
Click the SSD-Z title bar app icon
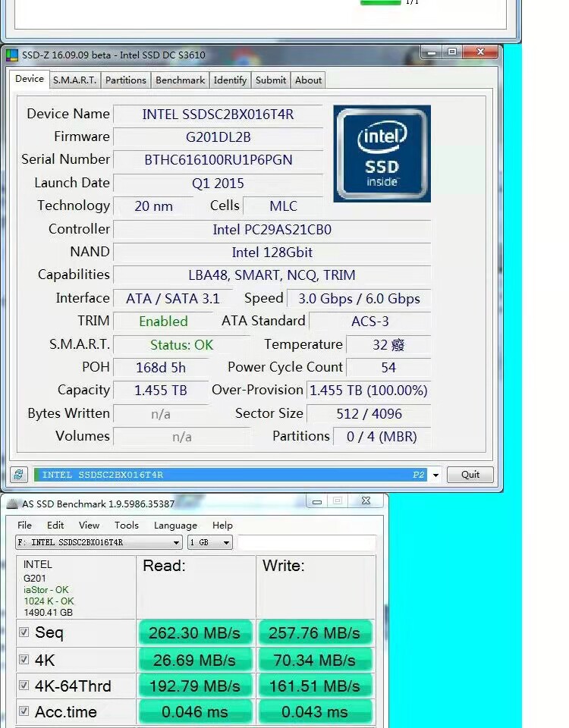[x=12, y=55]
